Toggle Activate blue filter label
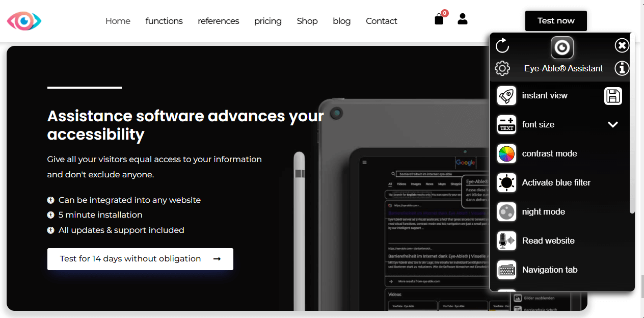This screenshot has height=318, width=644. [x=556, y=183]
